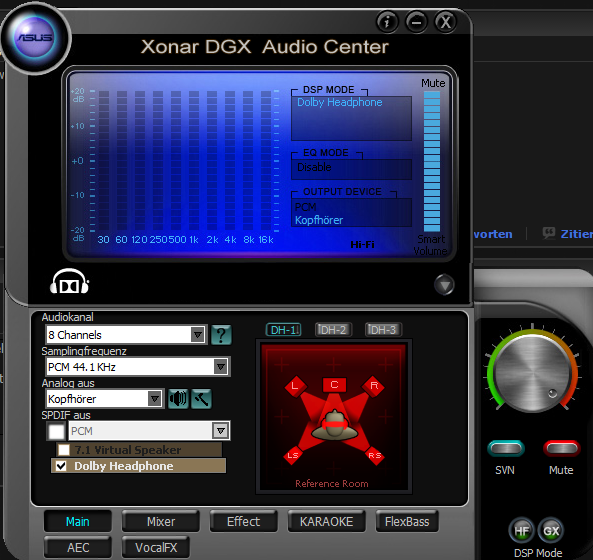Click the Reference Room label

tap(332, 484)
